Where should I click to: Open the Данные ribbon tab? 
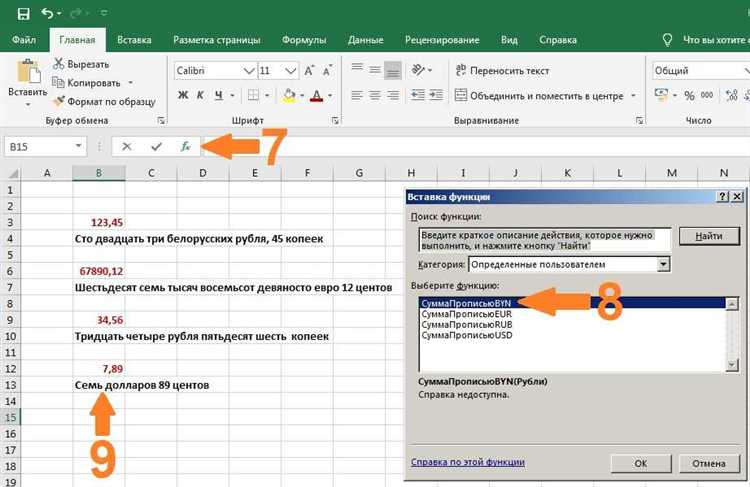click(x=365, y=40)
